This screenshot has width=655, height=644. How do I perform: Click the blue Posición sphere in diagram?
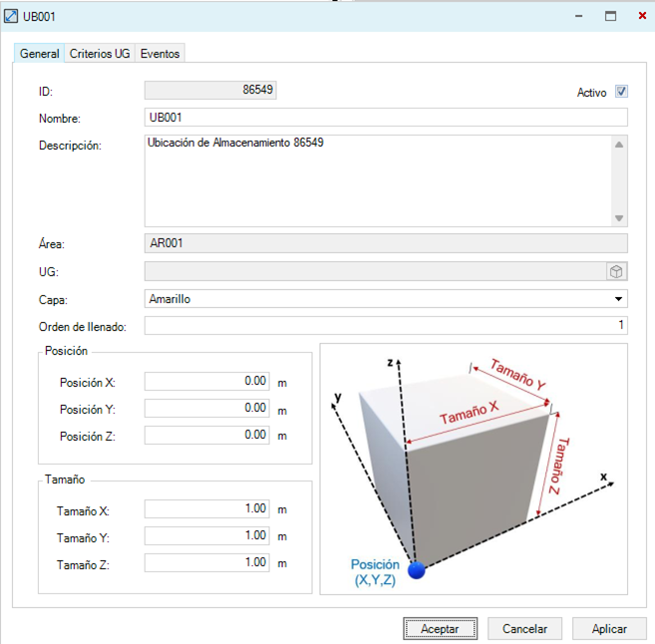[x=417, y=570]
